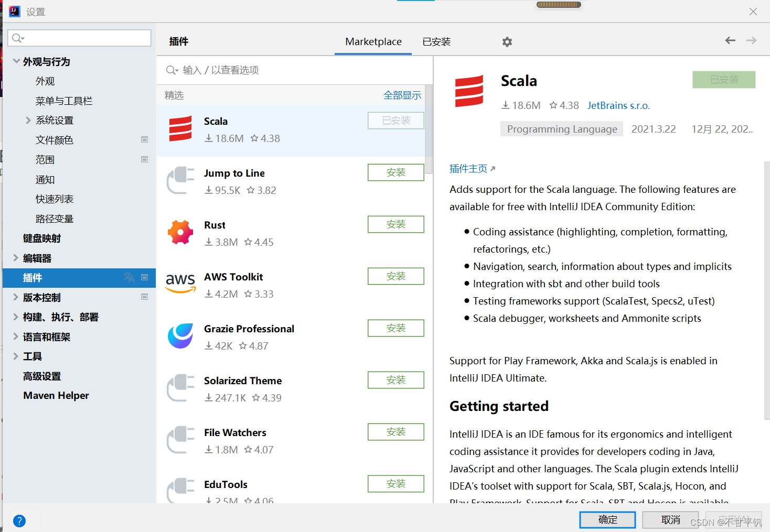Click the translate icon in 插件 row
The height and width of the screenshot is (532, 770).
click(129, 277)
